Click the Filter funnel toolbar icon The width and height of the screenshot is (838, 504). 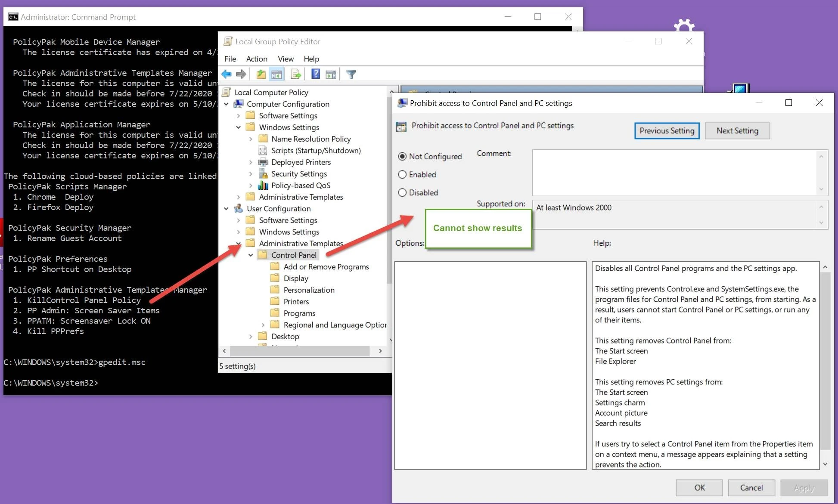[351, 74]
